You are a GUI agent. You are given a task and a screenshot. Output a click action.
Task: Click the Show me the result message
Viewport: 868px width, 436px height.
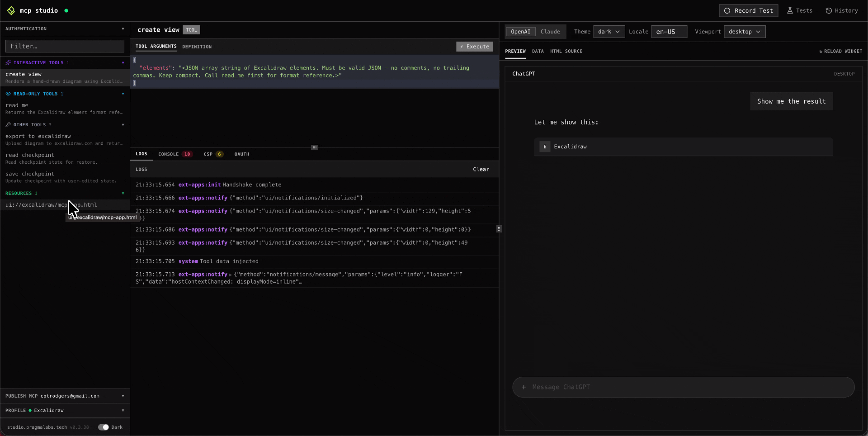click(792, 101)
